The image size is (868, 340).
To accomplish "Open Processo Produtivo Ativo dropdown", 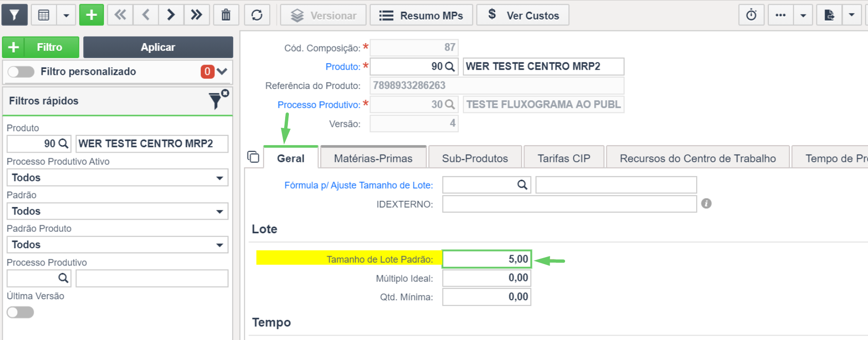I will pos(118,178).
